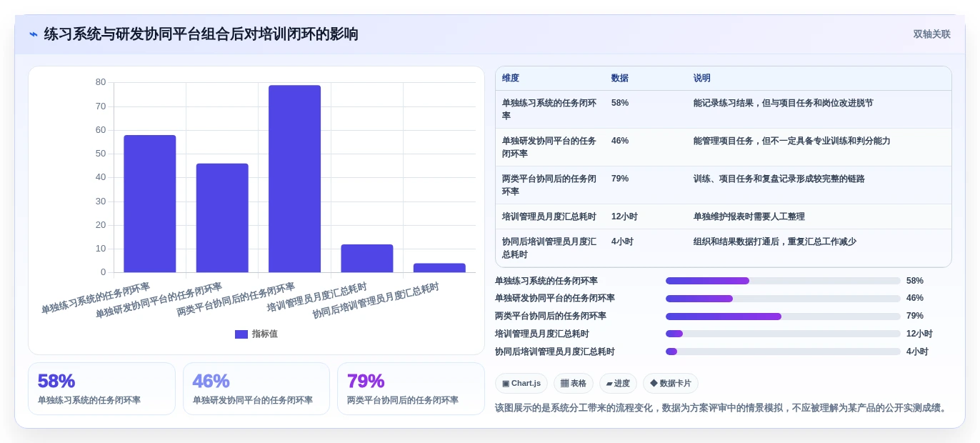
Task: Click the 46% stat card
Action: coord(256,389)
